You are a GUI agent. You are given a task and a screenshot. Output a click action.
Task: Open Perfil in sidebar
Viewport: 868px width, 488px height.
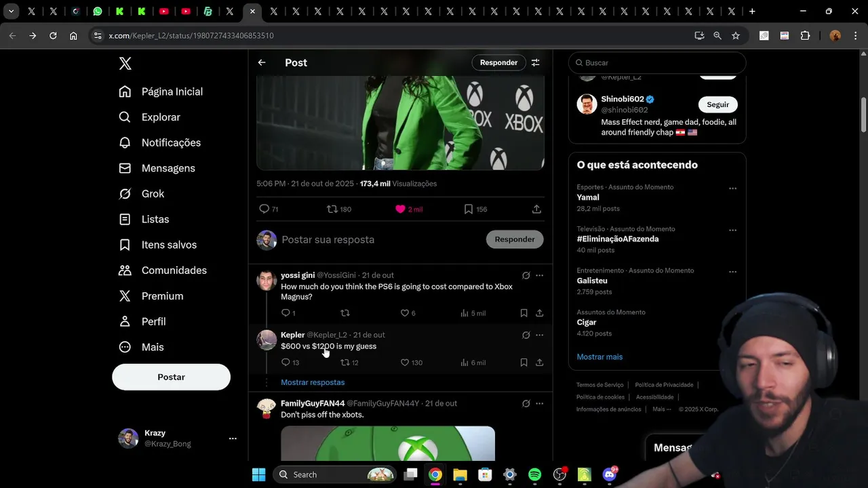(x=142, y=321)
